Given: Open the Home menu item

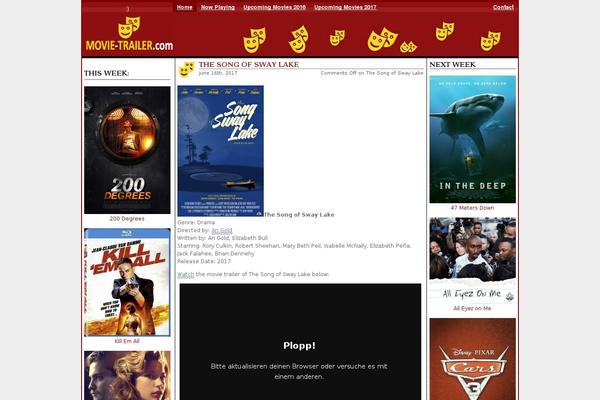Looking at the screenshot, I should [x=184, y=7].
